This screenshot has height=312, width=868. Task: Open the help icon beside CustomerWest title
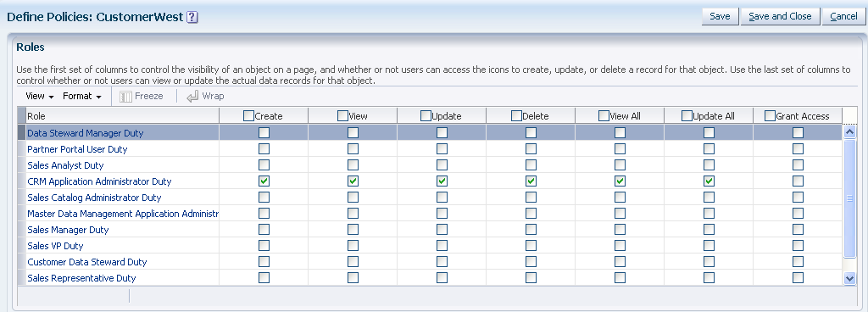(x=192, y=17)
